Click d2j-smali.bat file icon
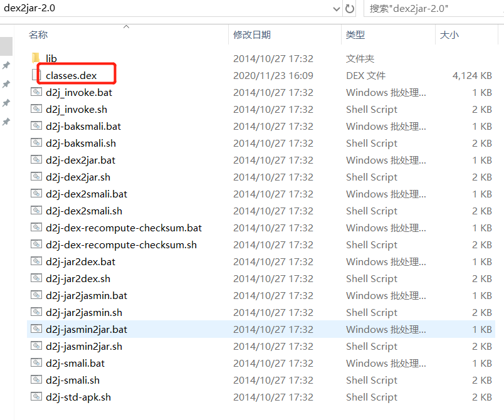This screenshot has height=420, width=504. click(36, 363)
